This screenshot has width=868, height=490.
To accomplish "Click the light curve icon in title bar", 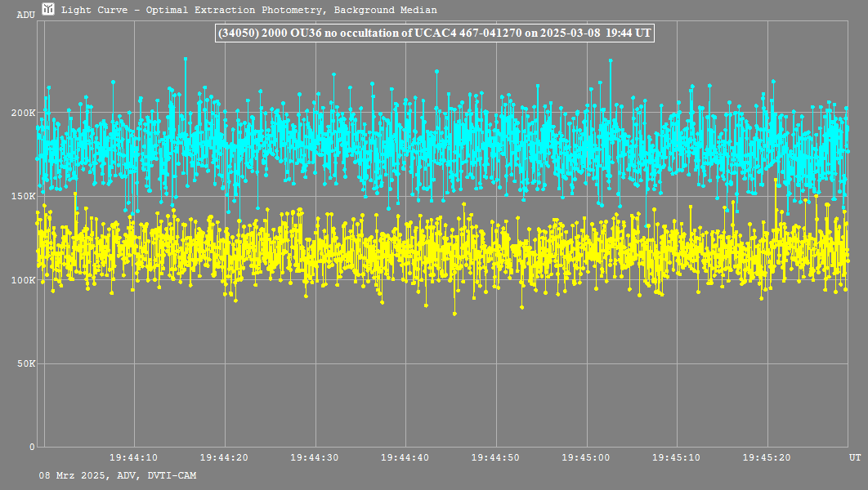I will tap(49, 10).
